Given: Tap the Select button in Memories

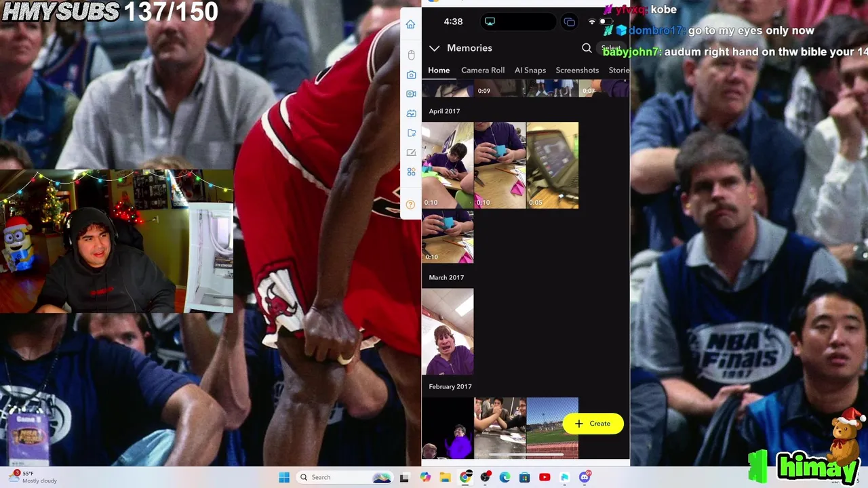Looking at the screenshot, I should pyautogui.click(x=610, y=48).
